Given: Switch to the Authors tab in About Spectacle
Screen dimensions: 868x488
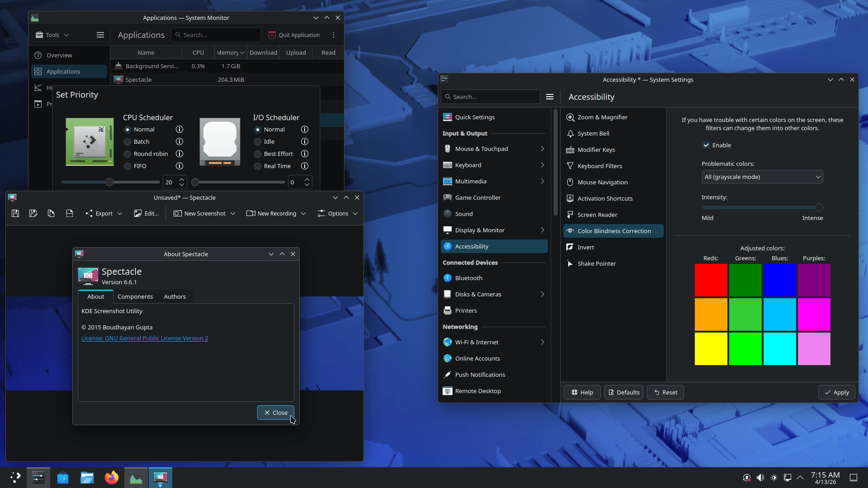Looking at the screenshot, I should (x=175, y=296).
